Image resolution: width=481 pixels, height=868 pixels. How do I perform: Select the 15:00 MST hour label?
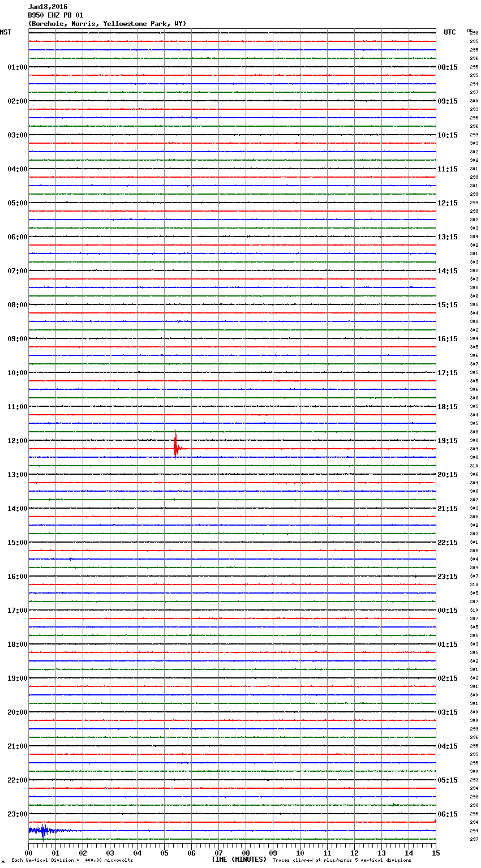[18, 543]
